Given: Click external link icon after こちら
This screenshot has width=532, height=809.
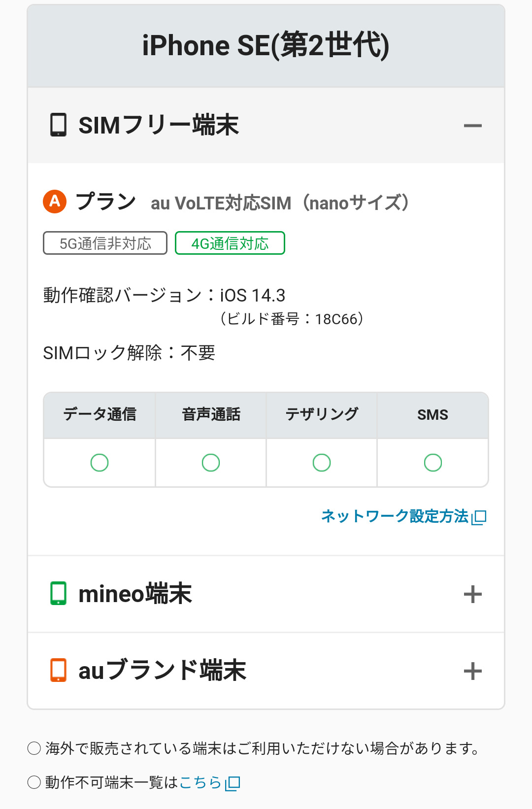Looking at the screenshot, I should (x=233, y=783).
